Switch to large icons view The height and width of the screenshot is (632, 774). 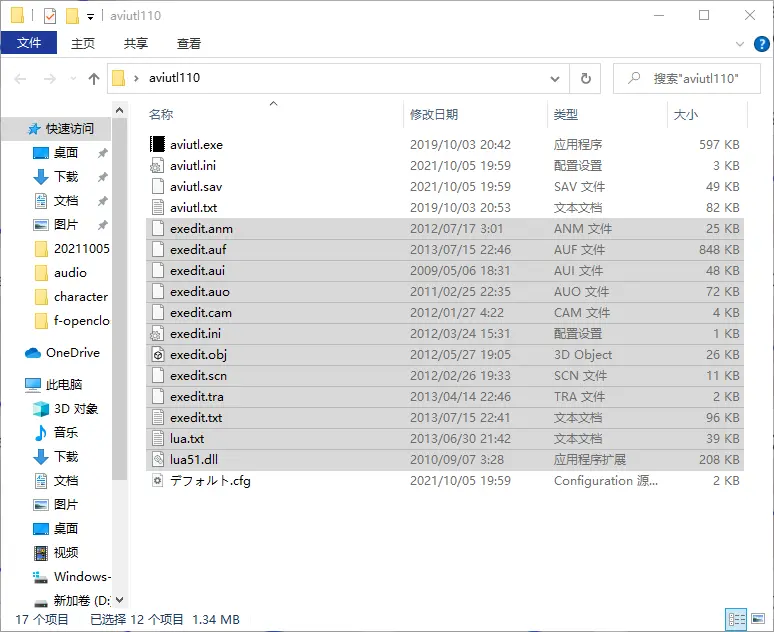757,619
